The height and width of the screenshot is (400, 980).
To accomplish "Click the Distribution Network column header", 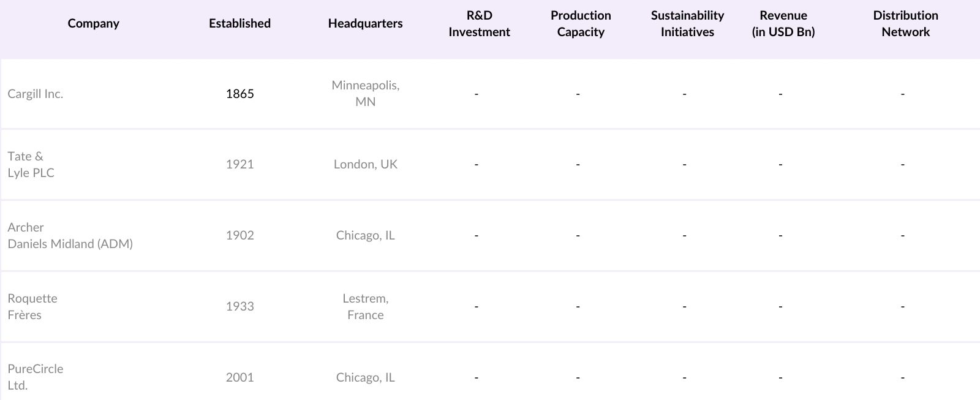I will click(905, 23).
